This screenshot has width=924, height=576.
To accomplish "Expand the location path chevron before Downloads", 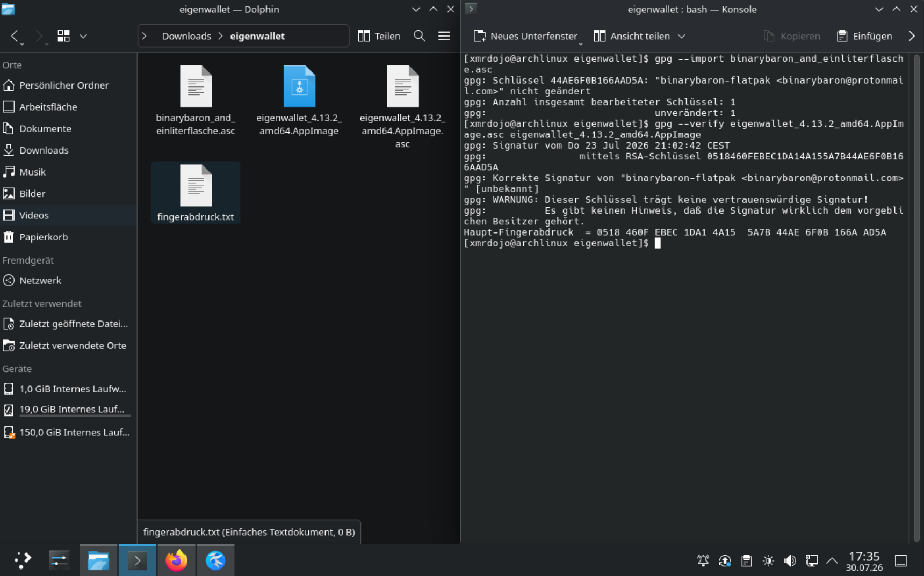I will [x=144, y=36].
